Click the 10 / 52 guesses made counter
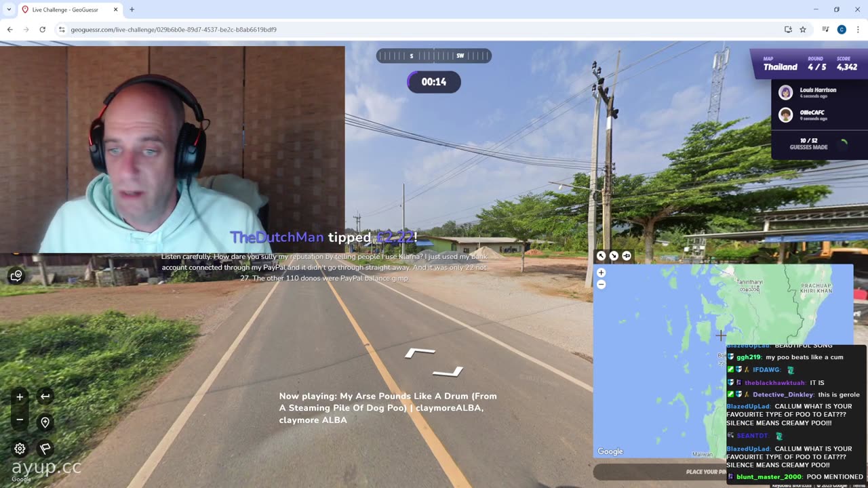Viewport: 868px width, 488px height. [x=808, y=144]
